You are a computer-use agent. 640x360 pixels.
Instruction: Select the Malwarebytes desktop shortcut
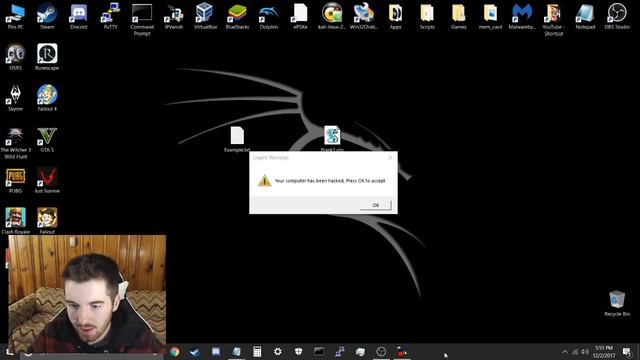(x=522, y=16)
